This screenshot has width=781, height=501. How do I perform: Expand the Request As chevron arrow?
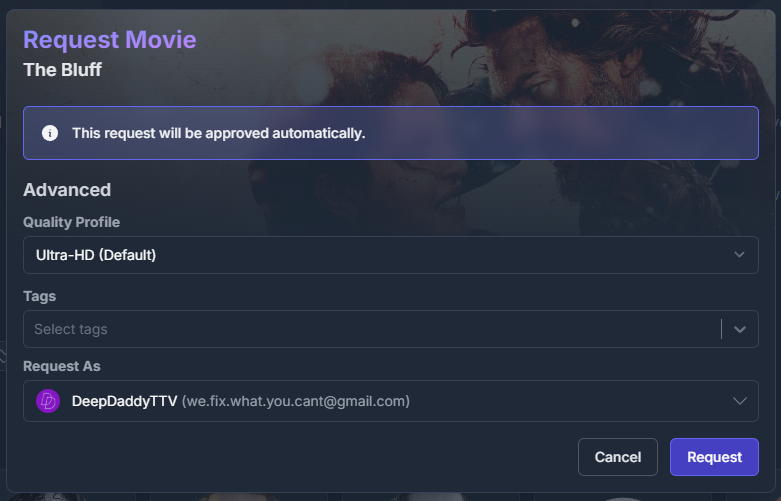[x=739, y=401]
